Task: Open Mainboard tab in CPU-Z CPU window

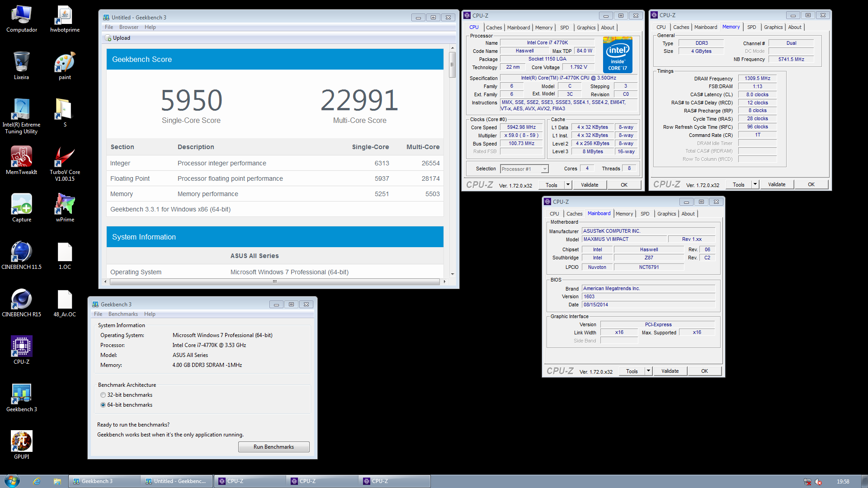Action: point(518,28)
